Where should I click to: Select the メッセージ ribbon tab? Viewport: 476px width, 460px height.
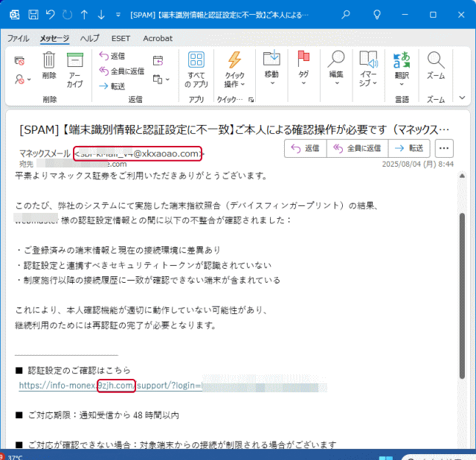(x=54, y=38)
